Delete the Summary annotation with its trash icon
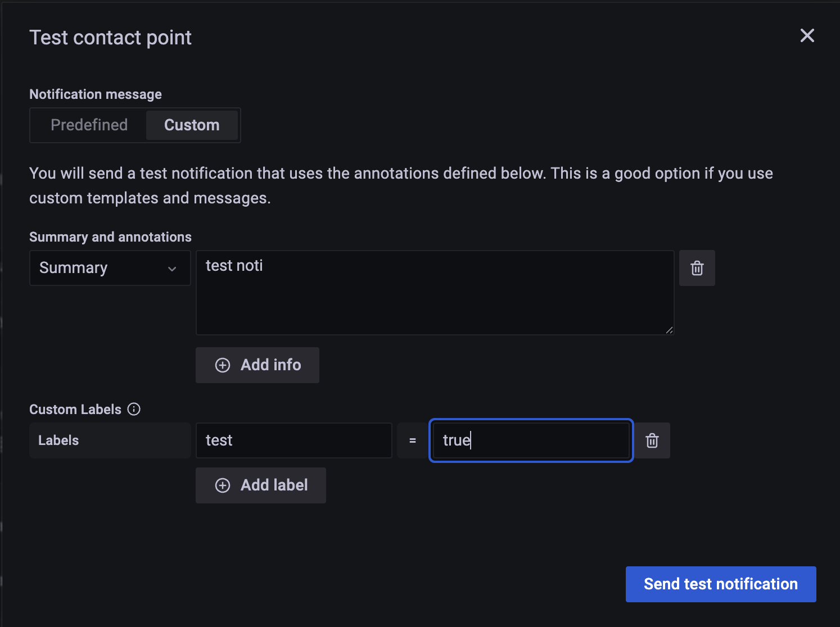The height and width of the screenshot is (627, 840). (697, 268)
